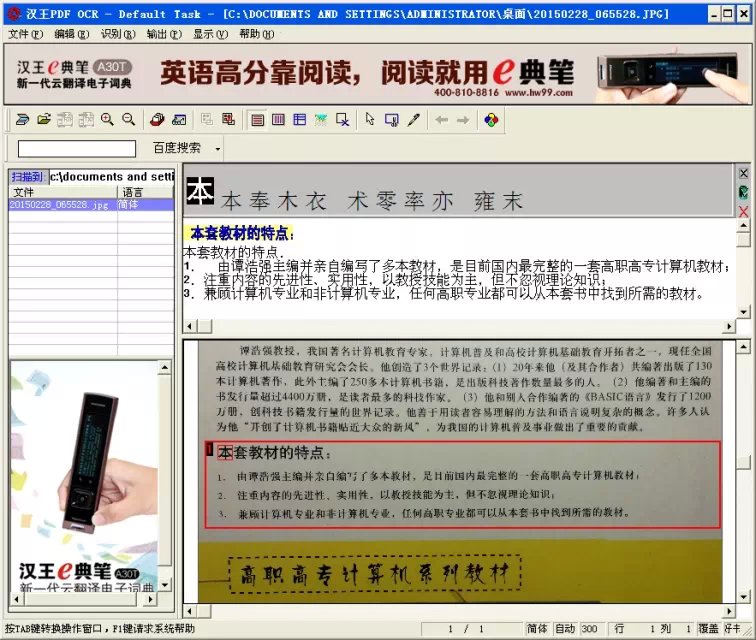Click the zoom in magnifier icon
The height and width of the screenshot is (640, 756).
[107, 120]
